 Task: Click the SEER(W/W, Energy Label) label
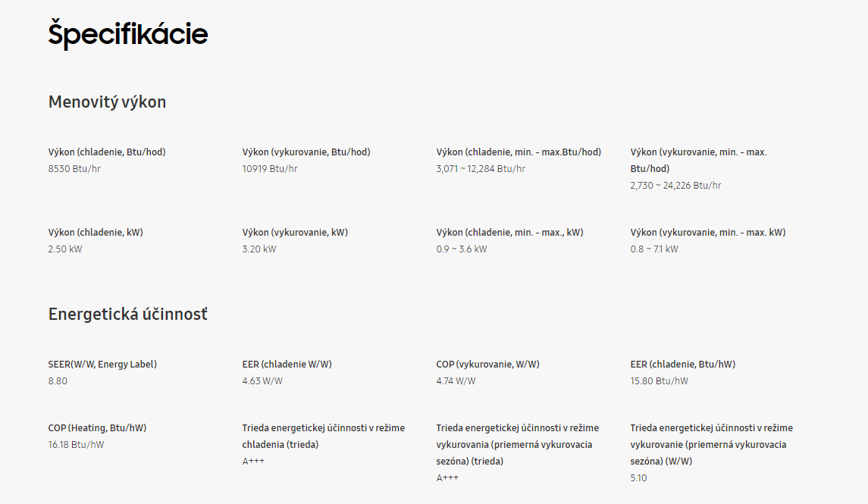click(102, 364)
